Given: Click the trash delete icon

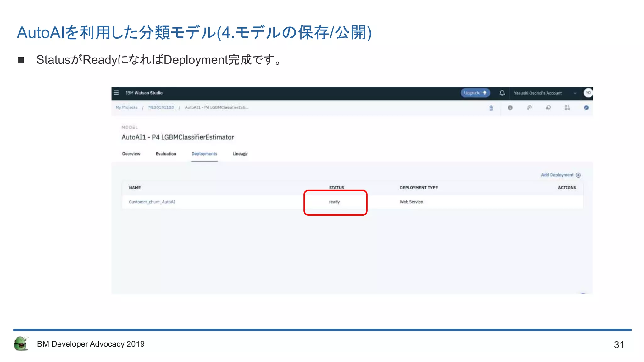Looking at the screenshot, I should (491, 108).
